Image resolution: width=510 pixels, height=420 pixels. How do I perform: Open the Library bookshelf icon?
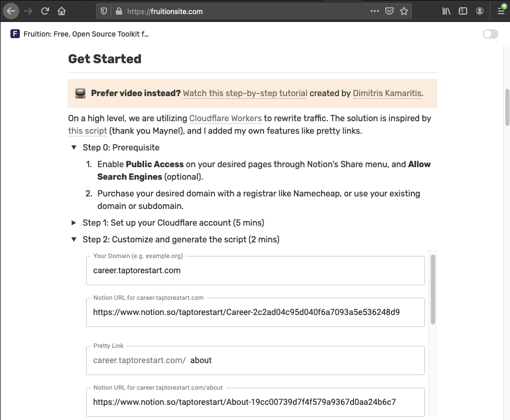click(x=446, y=11)
